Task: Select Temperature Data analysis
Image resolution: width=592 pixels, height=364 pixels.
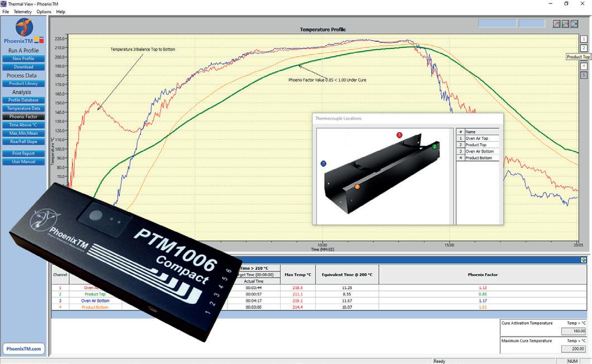Action: 23,109
